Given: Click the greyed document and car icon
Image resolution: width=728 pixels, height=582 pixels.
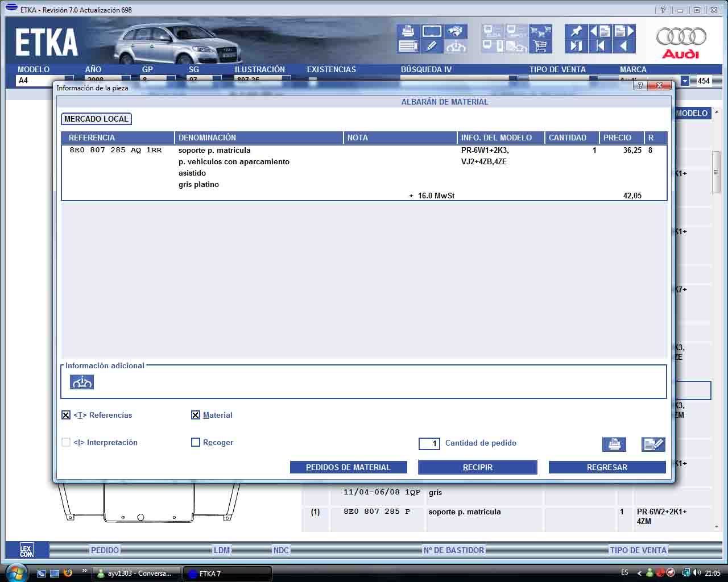Looking at the screenshot, I should tap(516, 46).
